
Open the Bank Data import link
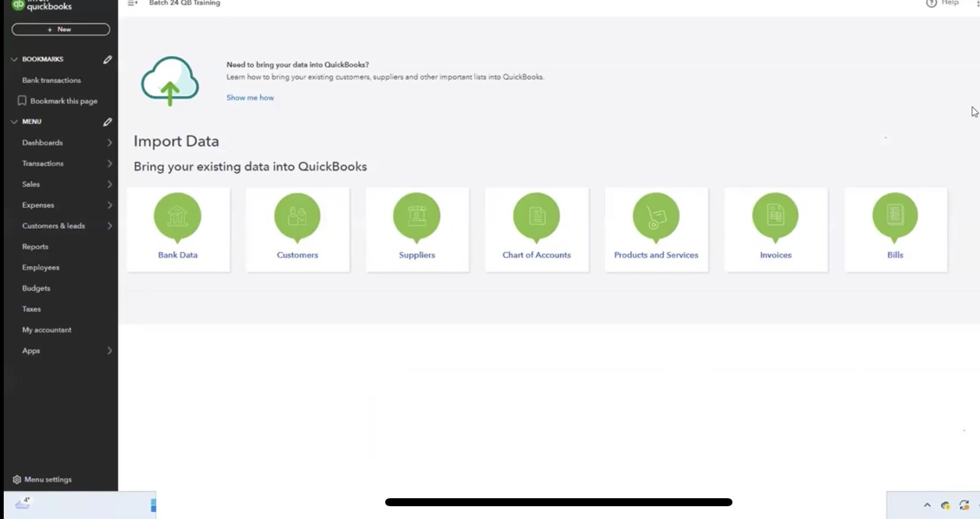[178, 255]
